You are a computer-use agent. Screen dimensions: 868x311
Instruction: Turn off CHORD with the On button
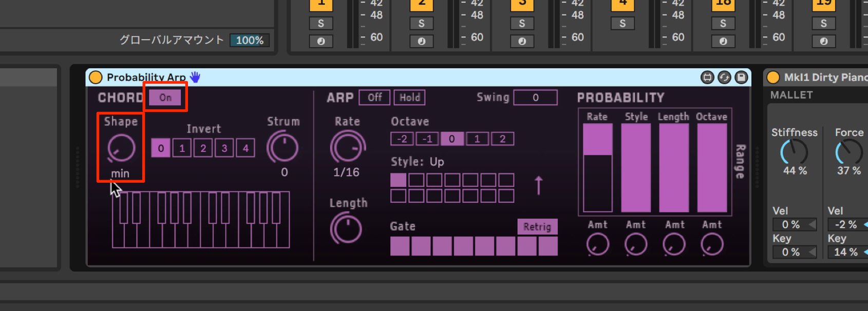165,97
